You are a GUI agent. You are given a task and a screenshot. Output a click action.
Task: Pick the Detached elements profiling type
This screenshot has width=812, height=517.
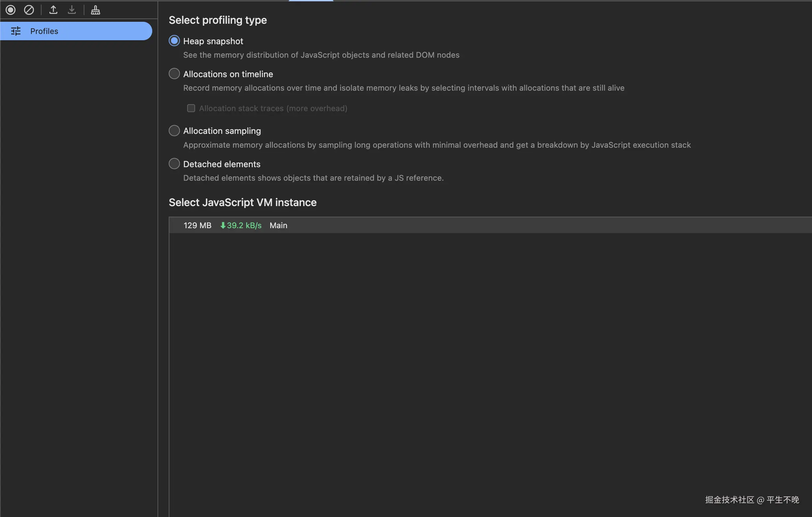point(174,164)
